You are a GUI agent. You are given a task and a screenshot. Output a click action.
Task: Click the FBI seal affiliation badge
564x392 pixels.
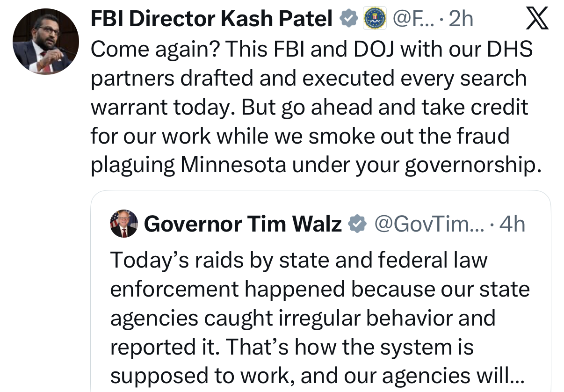(x=375, y=19)
